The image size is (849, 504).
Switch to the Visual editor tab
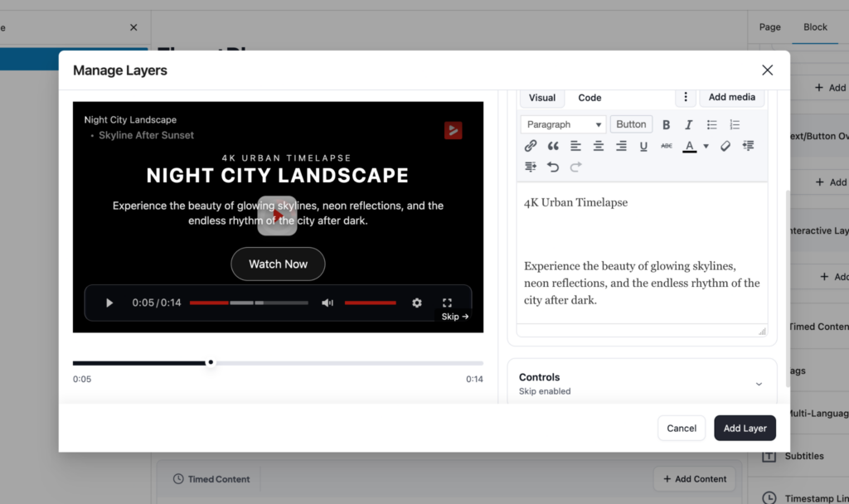tap(542, 98)
